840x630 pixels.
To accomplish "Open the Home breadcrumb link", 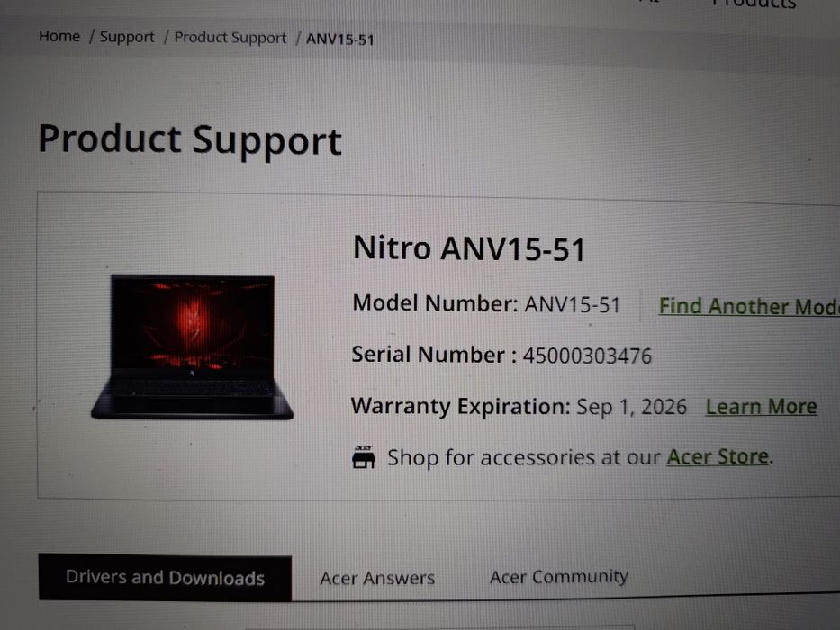I will click(59, 36).
